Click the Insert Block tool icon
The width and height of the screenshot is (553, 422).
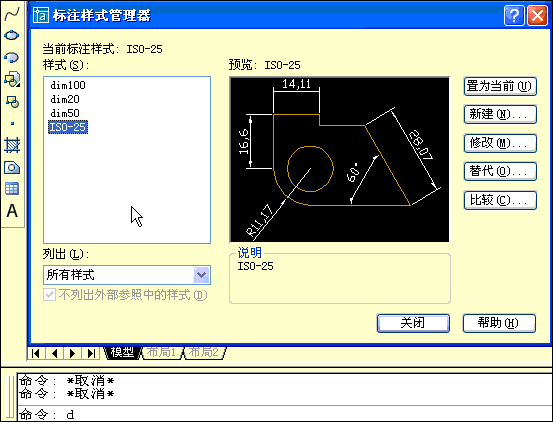tap(12, 80)
